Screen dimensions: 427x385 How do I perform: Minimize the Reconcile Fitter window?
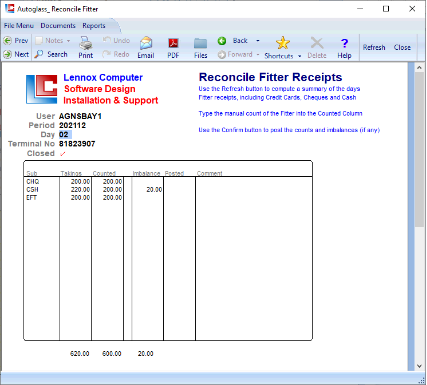(x=360, y=9)
